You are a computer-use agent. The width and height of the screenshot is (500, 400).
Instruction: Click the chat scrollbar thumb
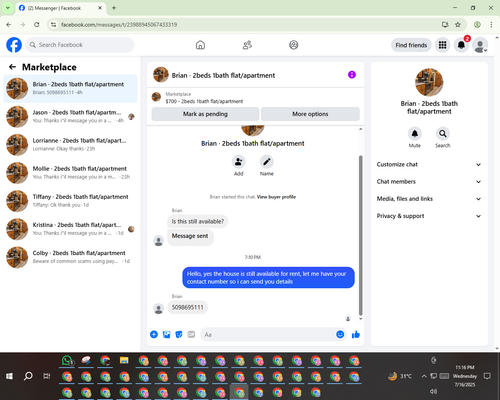coord(360,235)
